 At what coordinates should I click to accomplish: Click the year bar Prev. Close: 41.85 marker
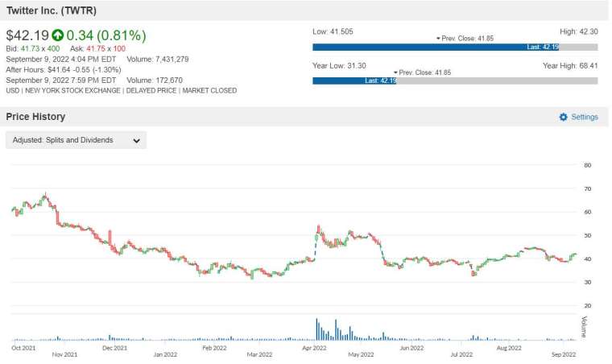[422, 72]
